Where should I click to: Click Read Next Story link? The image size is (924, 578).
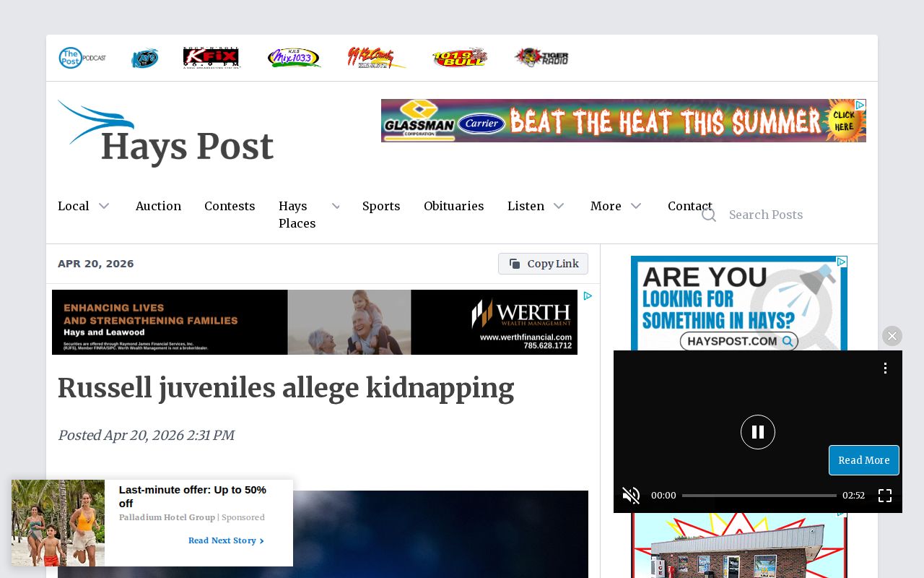(x=226, y=540)
